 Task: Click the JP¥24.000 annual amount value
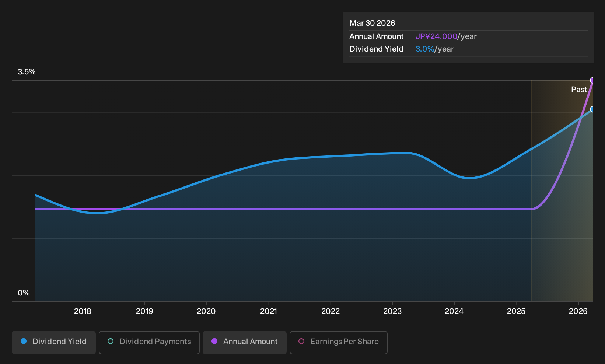pyautogui.click(x=436, y=36)
